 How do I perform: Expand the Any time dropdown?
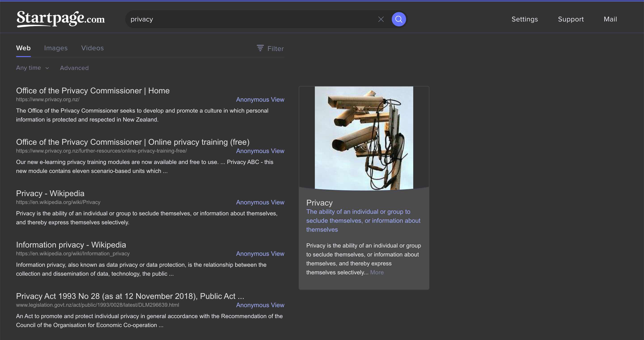click(32, 68)
